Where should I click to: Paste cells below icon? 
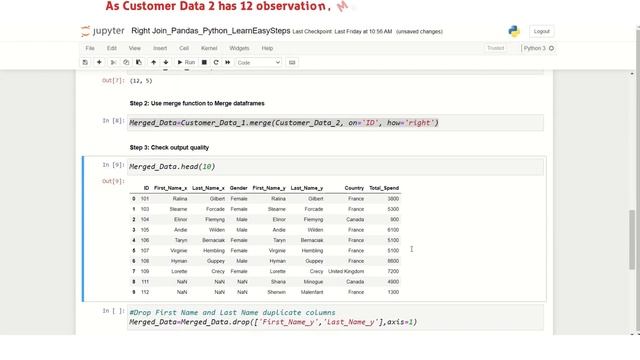tap(139, 62)
